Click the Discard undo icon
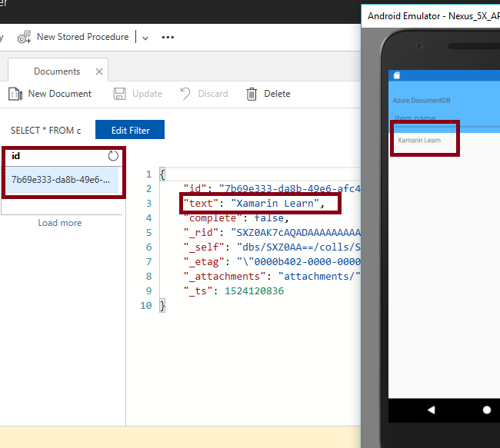Viewport: 500px width, 448px height. pyautogui.click(x=185, y=94)
